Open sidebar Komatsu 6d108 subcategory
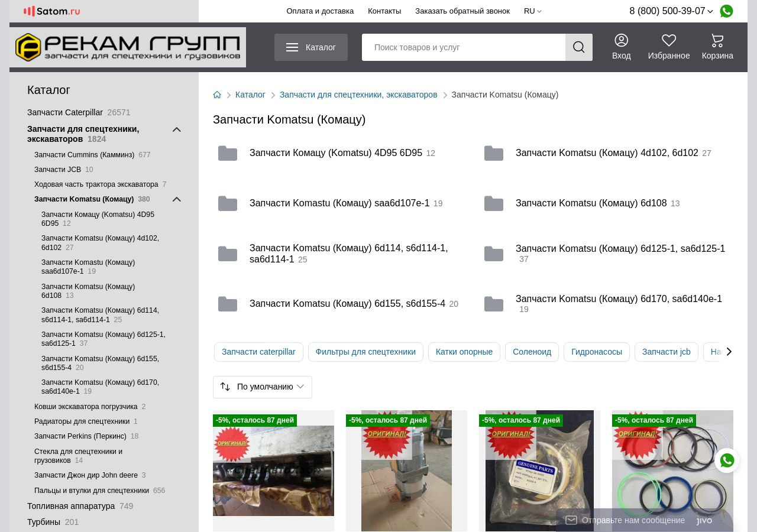The image size is (757, 532). 88,291
